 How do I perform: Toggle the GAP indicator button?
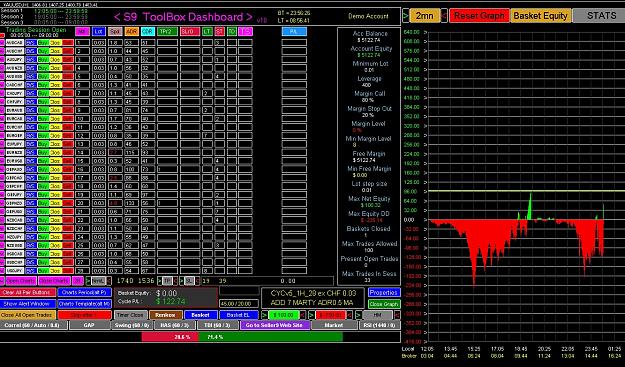(90, 325)
